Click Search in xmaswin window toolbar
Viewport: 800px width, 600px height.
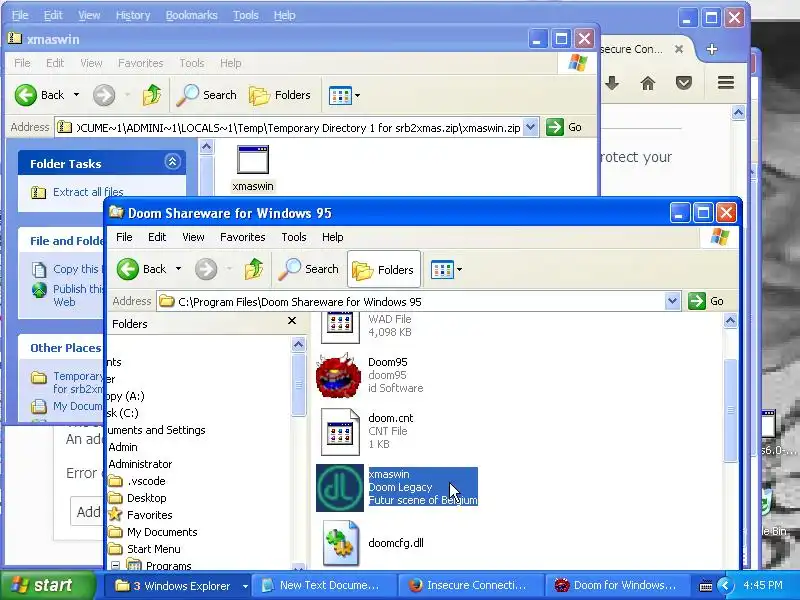(207, 95)
